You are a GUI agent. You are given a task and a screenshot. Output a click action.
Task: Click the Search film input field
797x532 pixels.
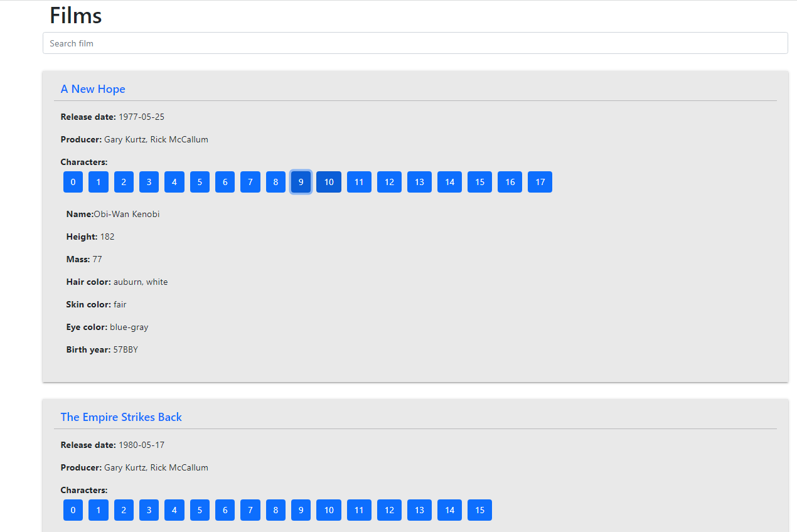point(415,43)
